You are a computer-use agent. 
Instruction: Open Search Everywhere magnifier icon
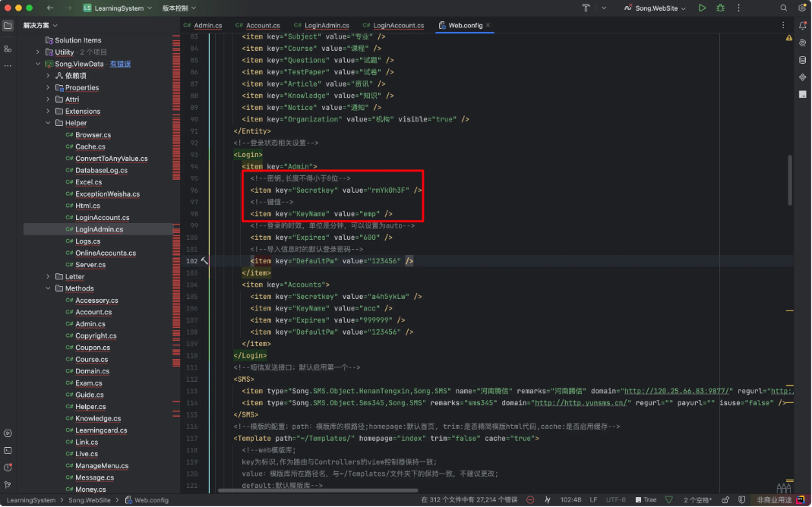tap(784, 8)
